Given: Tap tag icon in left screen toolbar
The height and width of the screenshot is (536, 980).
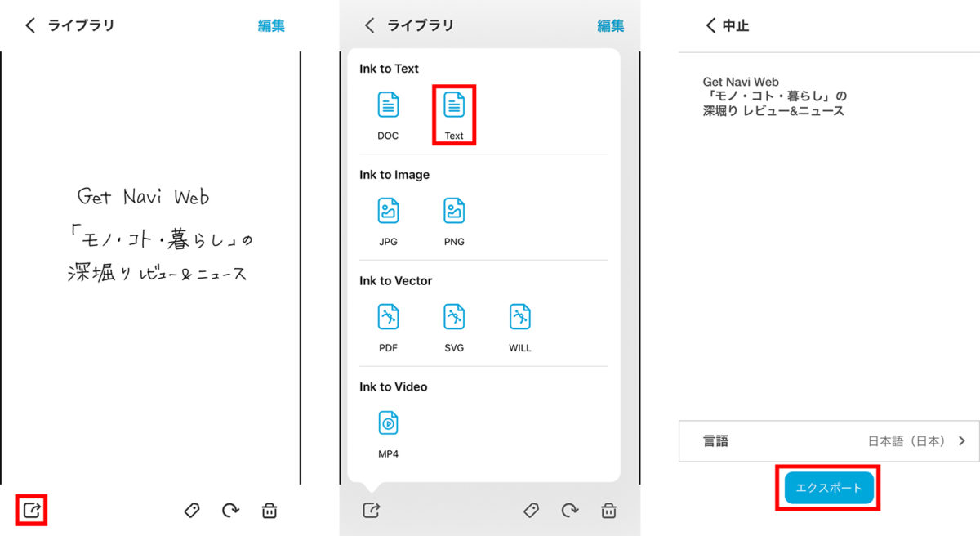Looking at the screenshot, I should coord(192,511).
